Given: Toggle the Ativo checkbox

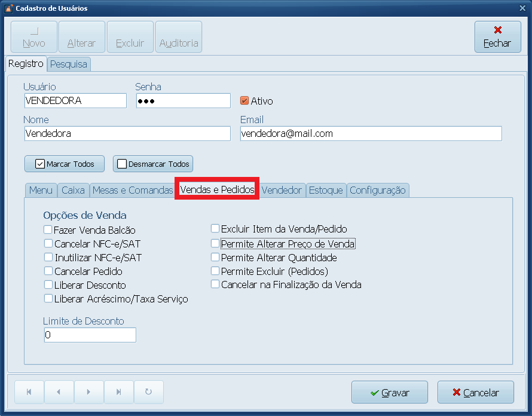Looking at the screenshot, I should [x=244, y=101].
